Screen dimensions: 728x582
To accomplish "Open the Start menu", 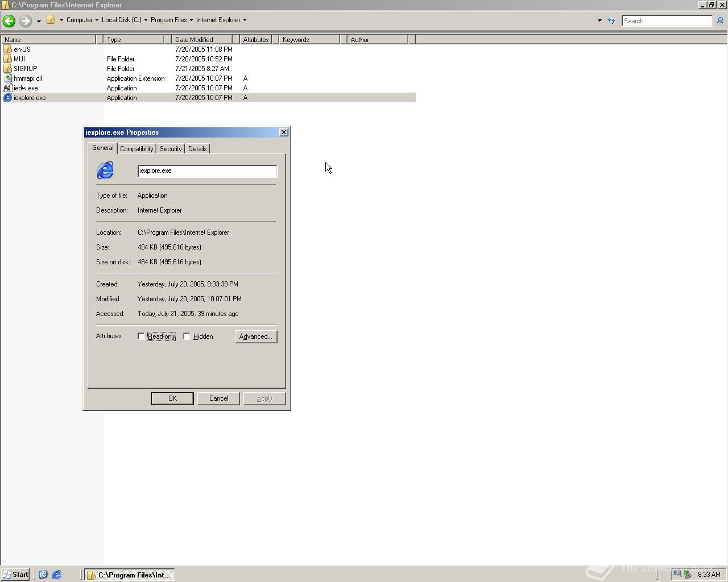I will click(15, 575).
